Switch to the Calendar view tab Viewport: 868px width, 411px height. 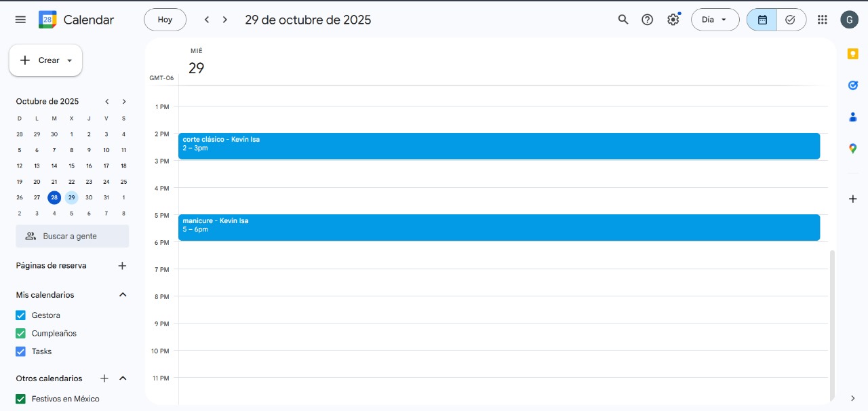(762, 20)
